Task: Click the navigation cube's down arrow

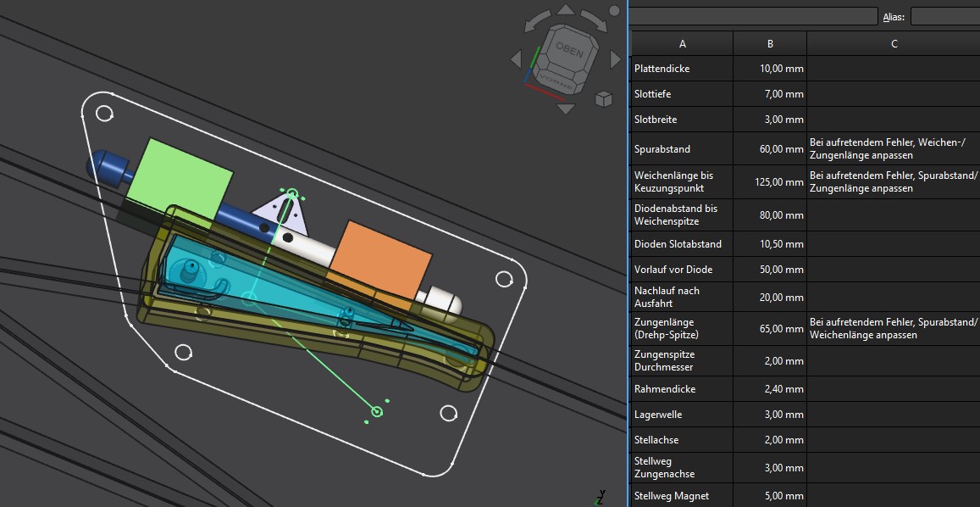Action: 566,108
